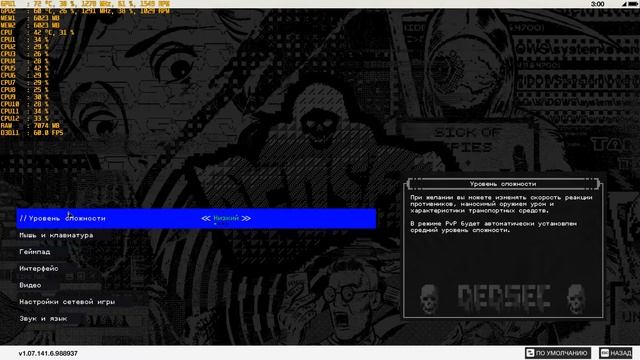Click the right skull icon in the description panel
Viewport: 640px width, 360px height.
pos(576,299)
